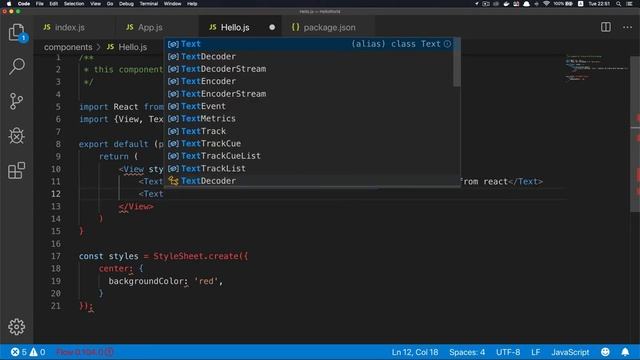
Task: Click the Wi-Fi icon in menu bar
Action: click(546, 4)
